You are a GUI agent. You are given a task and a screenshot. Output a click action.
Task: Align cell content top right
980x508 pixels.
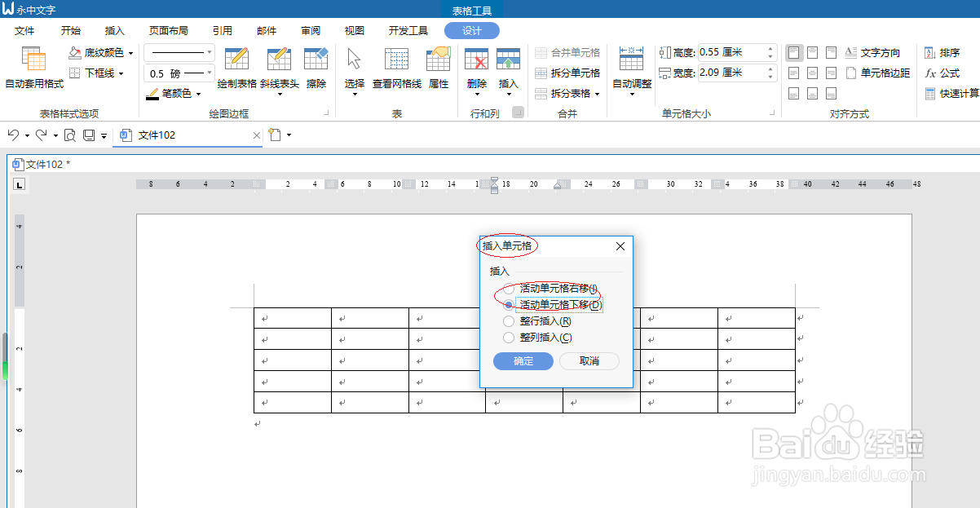(831, 52)
